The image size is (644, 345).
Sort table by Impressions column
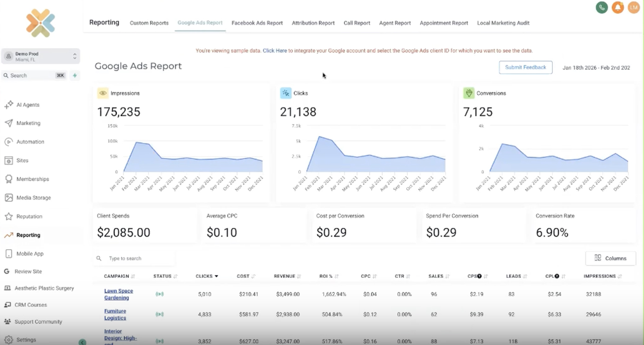(x=603, y=276)
